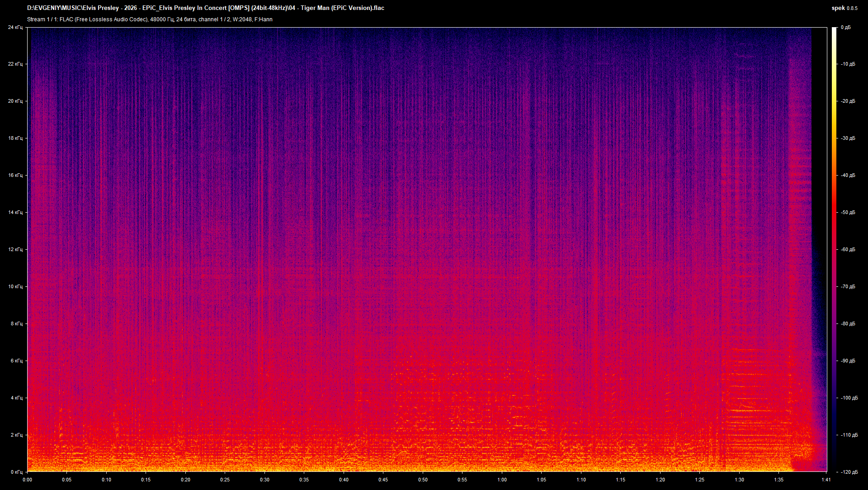This screenshot has height=490, width=868.
Task: Click the 0:20 time axis label
Action: [x=185, y=480]
